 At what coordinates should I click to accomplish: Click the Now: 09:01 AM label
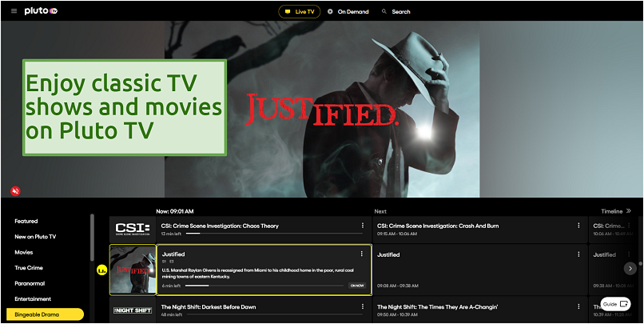(x=174, y=211)
